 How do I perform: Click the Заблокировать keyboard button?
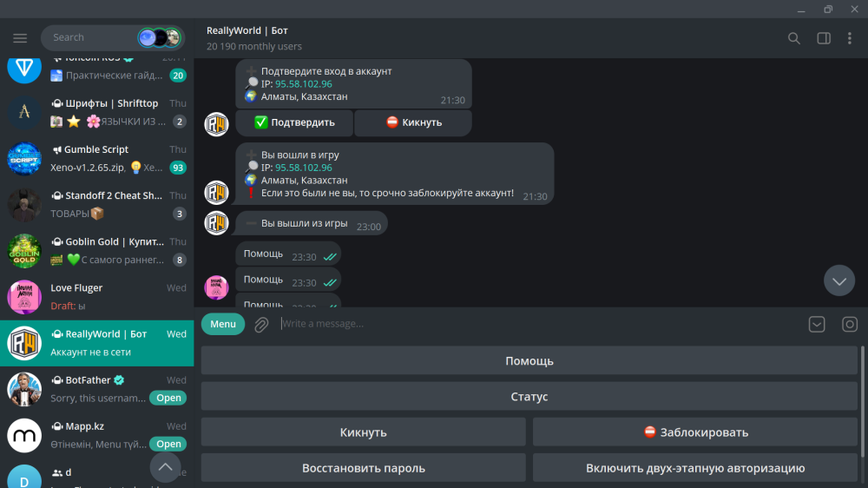coord(695,432)
